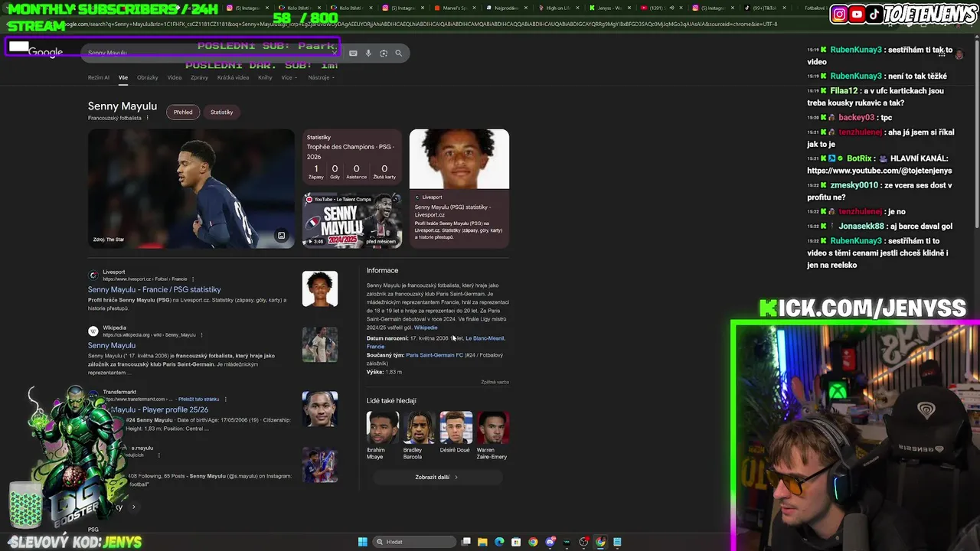Expand Zobrazit další people list
The width and height of the screenshot is (980, 551).
(x=437, y=477)
